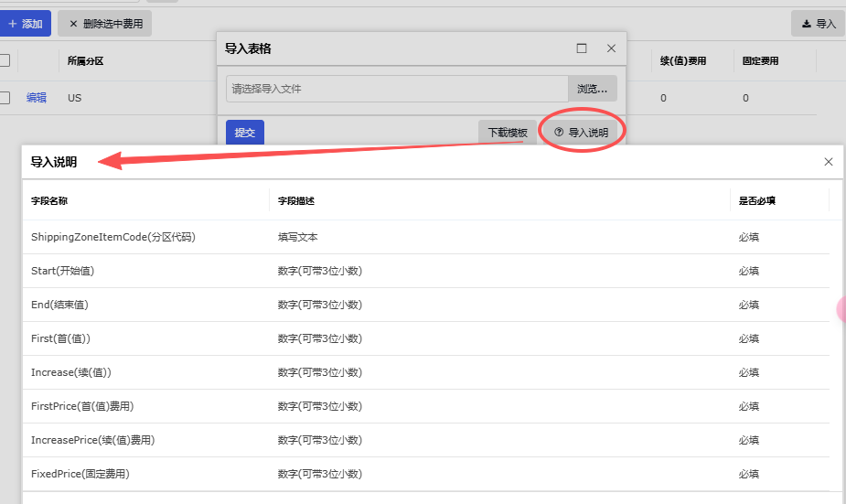Click the blue 添加 add button

point(26,24)
